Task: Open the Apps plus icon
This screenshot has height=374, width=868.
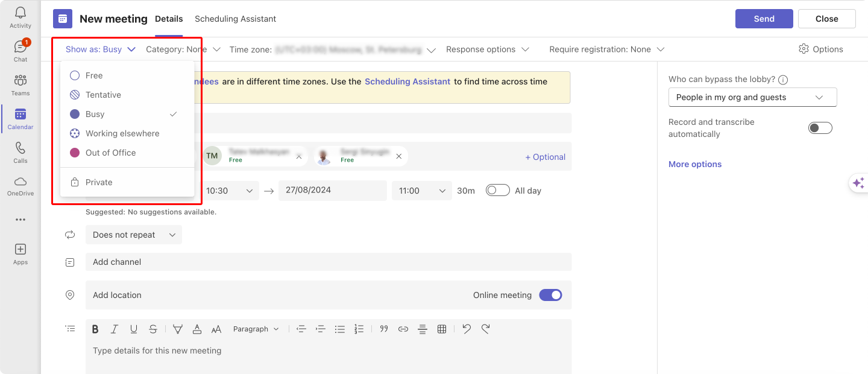Action: pyautogui.click(x=20, y=249)
